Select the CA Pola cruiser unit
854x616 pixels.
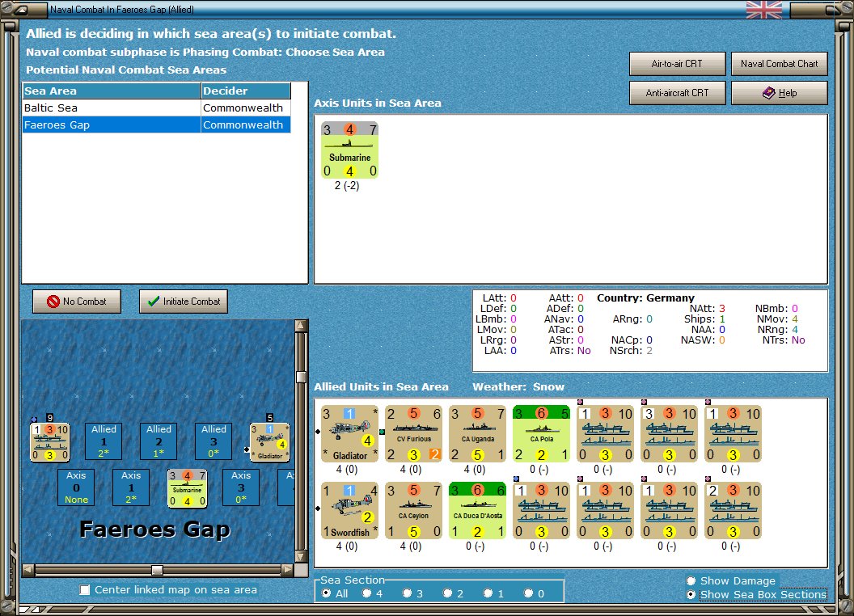pyautogui.click(x=541, y=433)
